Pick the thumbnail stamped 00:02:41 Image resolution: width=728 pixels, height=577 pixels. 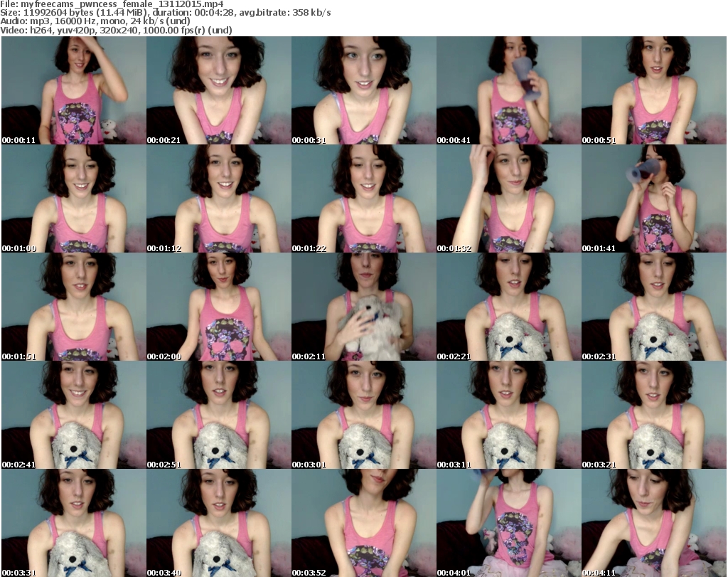click(74, 415)
